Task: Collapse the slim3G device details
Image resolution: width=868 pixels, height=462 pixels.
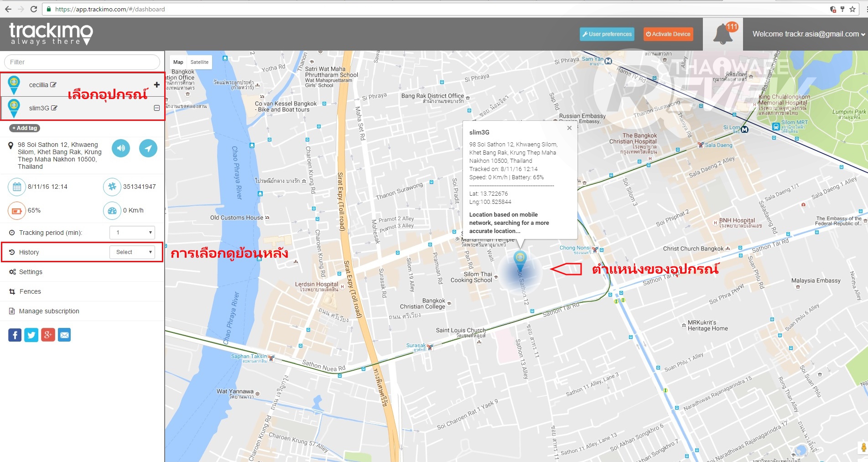Action: point(156,108)
